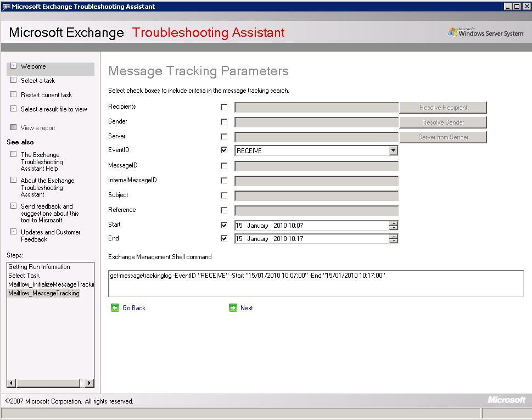
Task: Click the Resolve Sender button
Action: click(443, 122)
